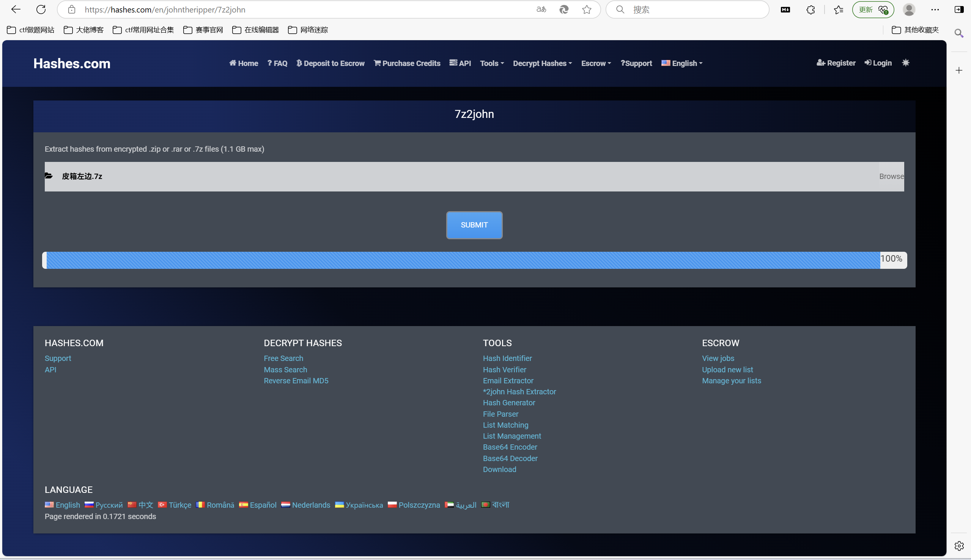The height and width of the screenshot is (560, 971).
Task: Open the Mass Search footer link
Action: [x=285, y=370]
